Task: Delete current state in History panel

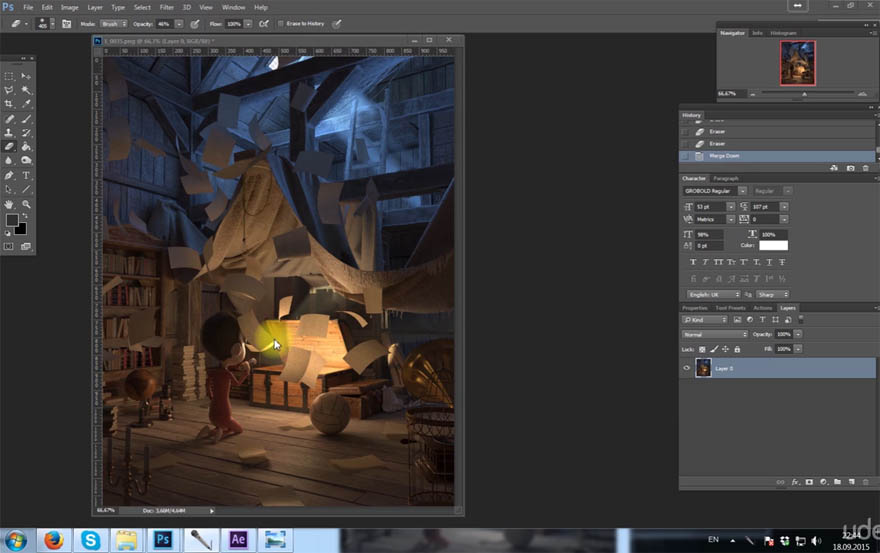Action: (x=865, y=168)
